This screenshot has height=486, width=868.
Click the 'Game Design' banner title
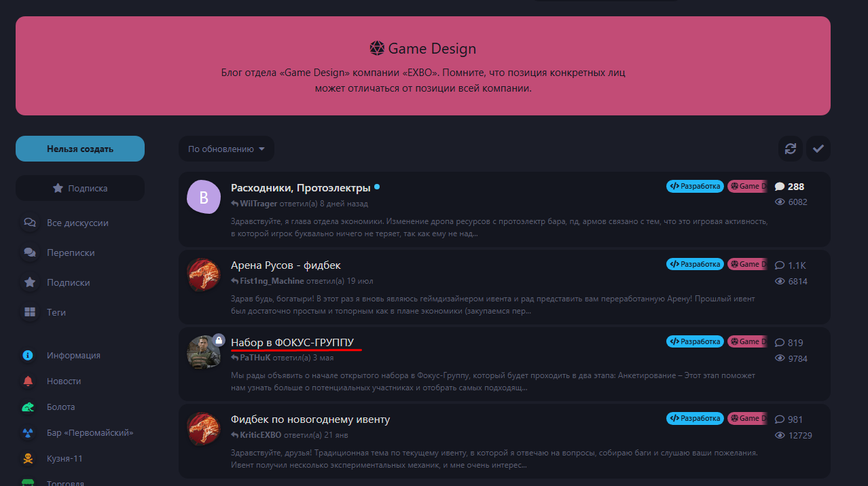pos(432,49)
